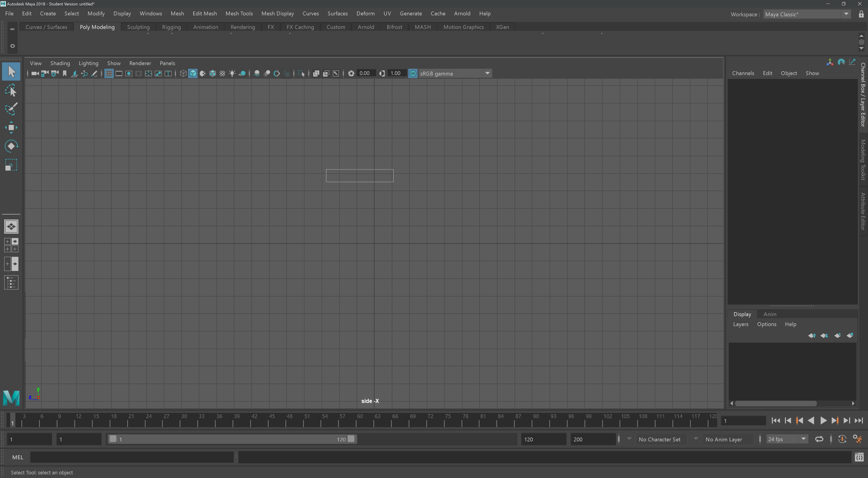Toggle the viewport grid display
868x478 pixels.
pos(108,73)
